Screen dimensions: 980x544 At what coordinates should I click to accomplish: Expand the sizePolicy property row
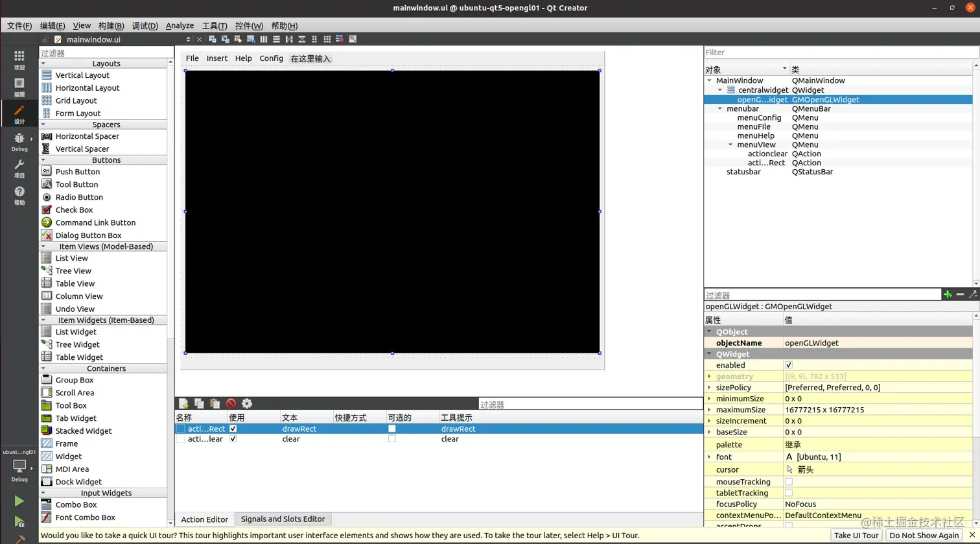coord(710,388)
